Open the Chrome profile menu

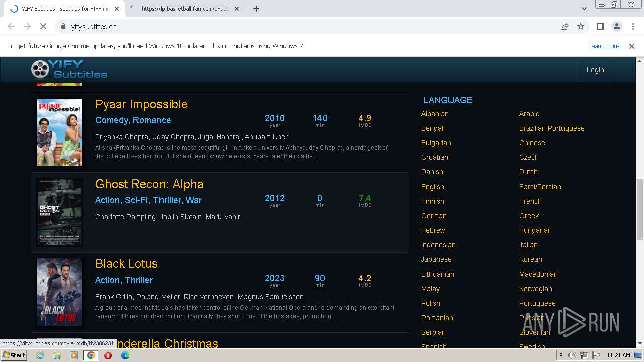point(616,26)
